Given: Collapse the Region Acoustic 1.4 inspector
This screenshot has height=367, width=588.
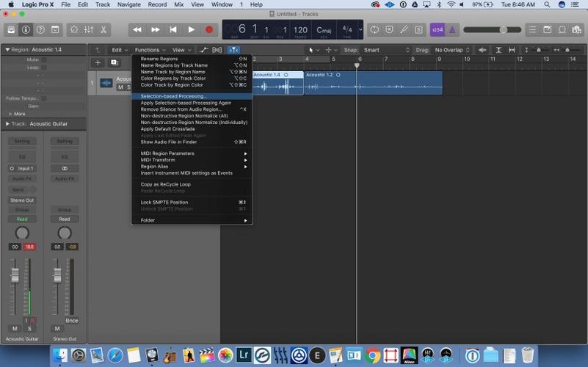Looking at the screenshot, I should pyautogui.click(x=7, y=49).
